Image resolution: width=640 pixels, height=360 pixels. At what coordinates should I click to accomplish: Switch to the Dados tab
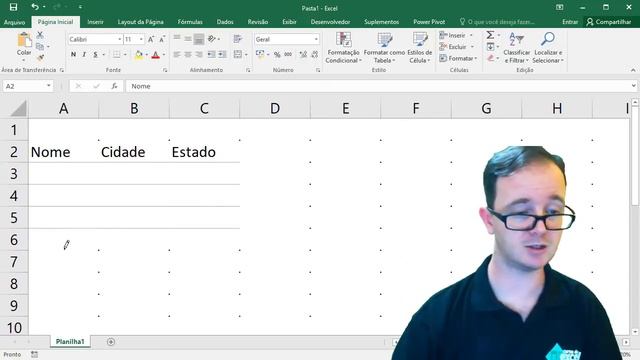click(x=225, y=22)
